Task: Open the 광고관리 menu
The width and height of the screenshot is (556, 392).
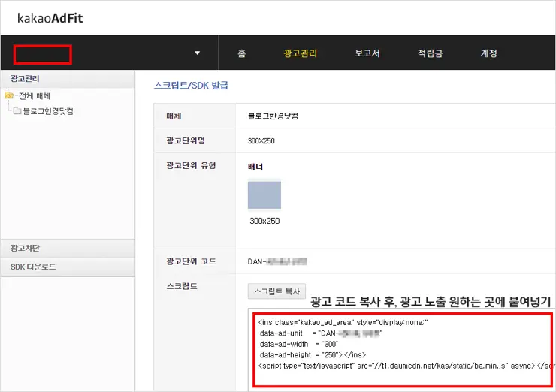Action: [x=300, y=53]
